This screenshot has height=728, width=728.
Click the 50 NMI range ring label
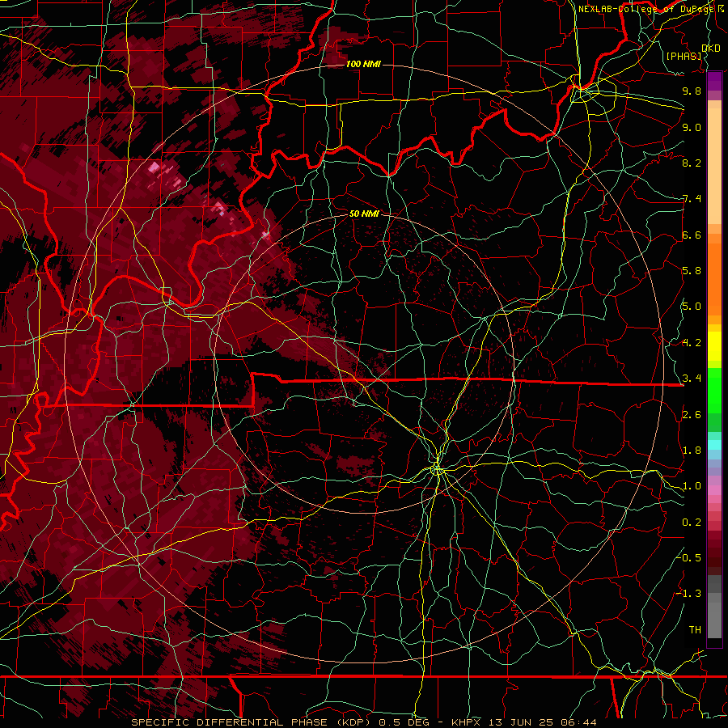point(364,214)
